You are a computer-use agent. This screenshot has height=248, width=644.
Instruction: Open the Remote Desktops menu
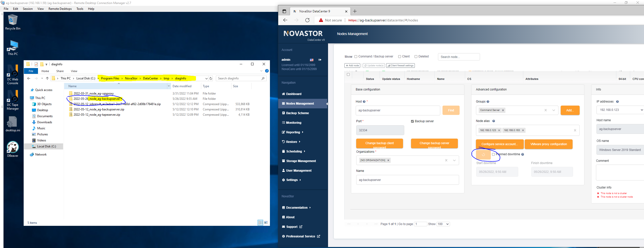point(60,9)
